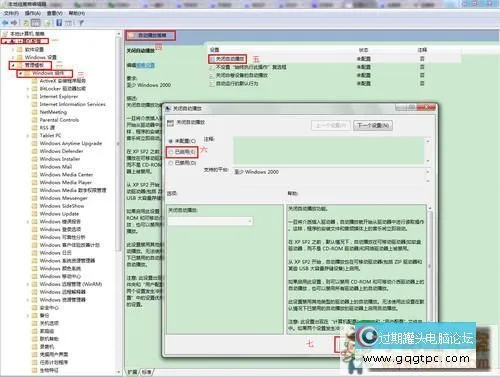Viewport: 500px width, 377px height.
Task: Open the 帮助(H) menu
Action: [77, 13]
